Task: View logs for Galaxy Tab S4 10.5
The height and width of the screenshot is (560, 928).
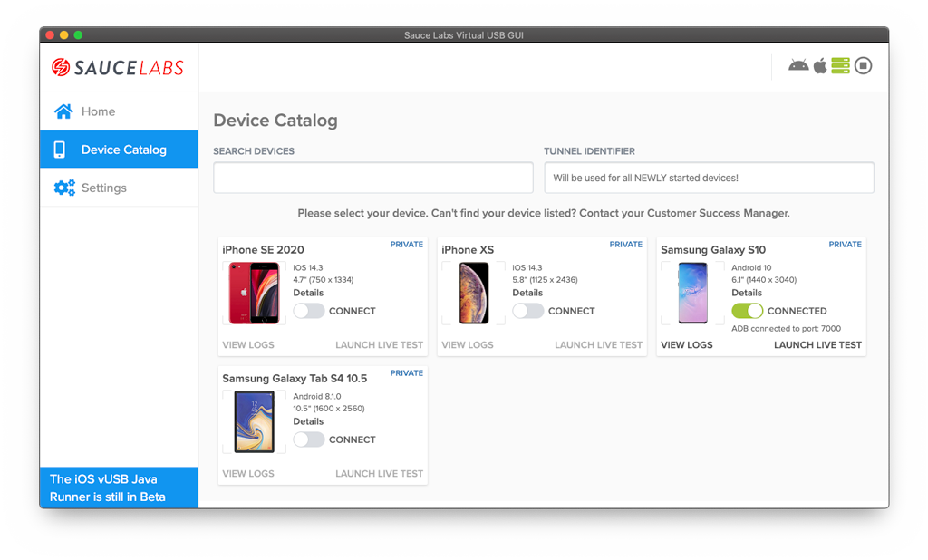Action: tap(248, 474)
